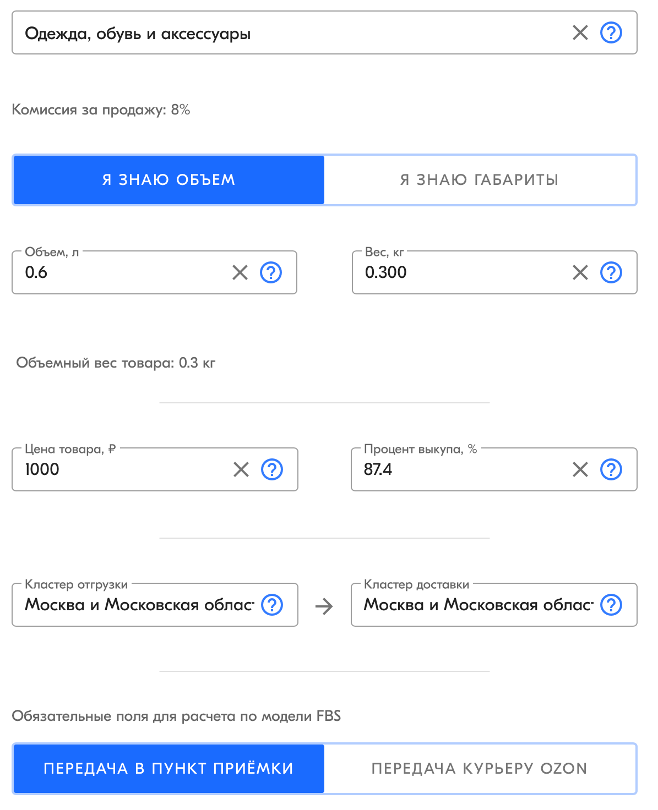Select Я ЗНАЮ ОБЪЕМ option

[x=168, y=180]
